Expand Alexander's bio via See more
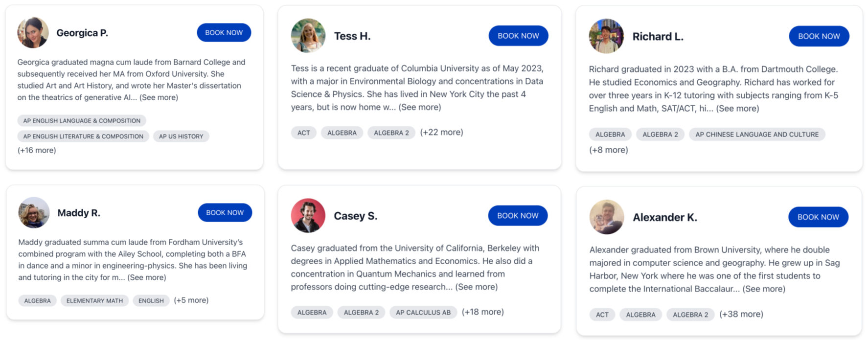The width and height of the screenshot is (868, 340). coord(763,289)
